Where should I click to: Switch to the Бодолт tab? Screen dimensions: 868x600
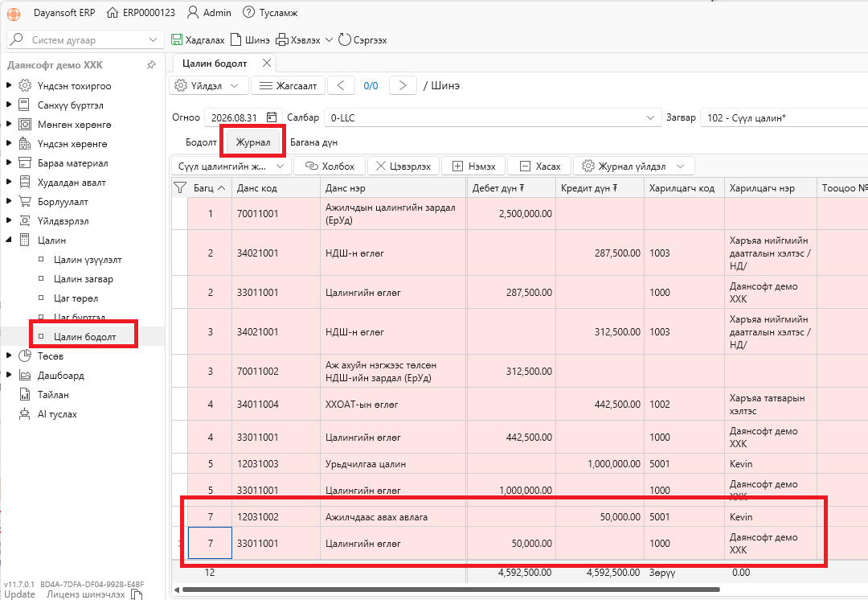coord(201,142)
